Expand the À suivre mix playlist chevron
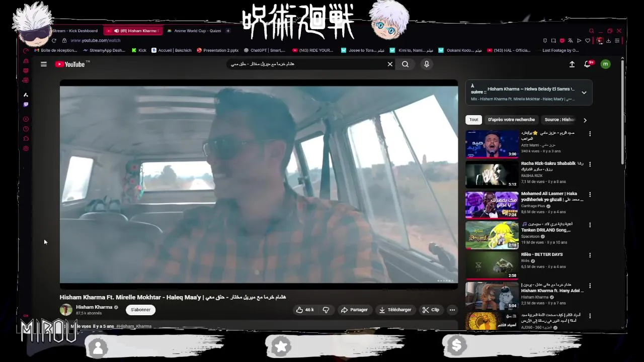The height and width of the screenshot is (362, 644). tap(584, 93)
